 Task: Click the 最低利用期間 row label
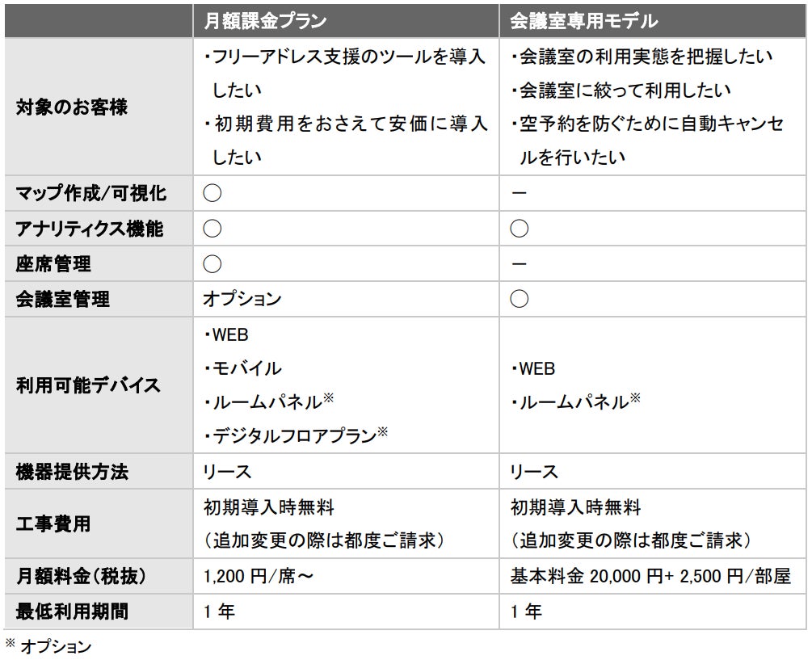[72, 612]
